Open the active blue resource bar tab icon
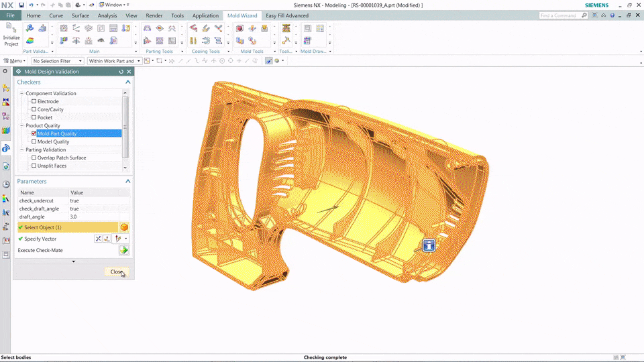Viewport: 644px width, 362px height. coord(6,148)
